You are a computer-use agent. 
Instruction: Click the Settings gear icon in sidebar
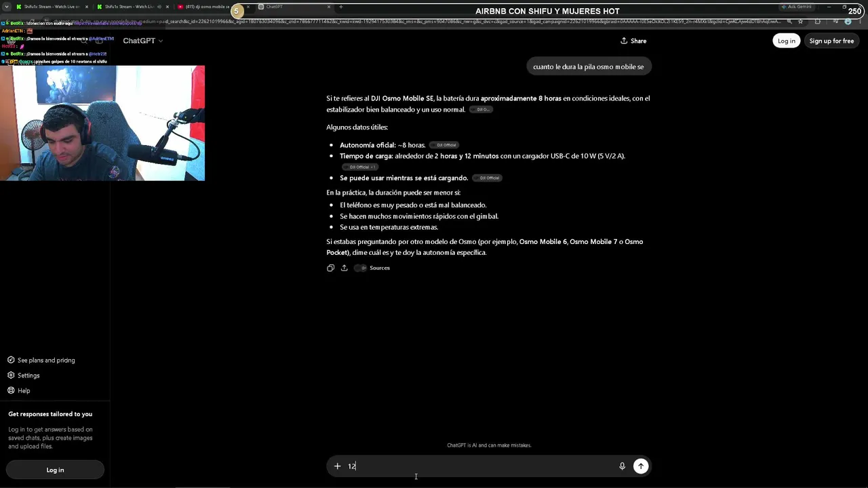coord(11,375)
